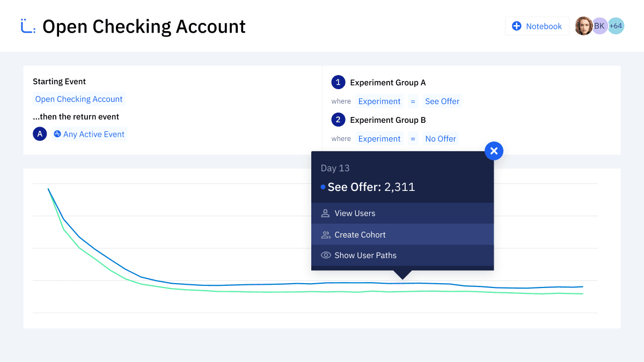Click the Any Active Event icon
This screenshot has width=644, height=362.
pyautogui.click(x=57, y=134)
